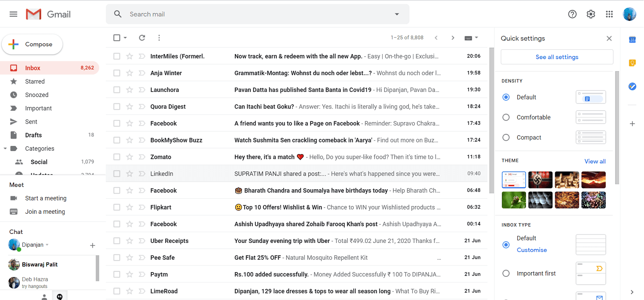Open the Google Calendar side panel icon
Screen dimensions: 644x300
click(x=632, y=39)
